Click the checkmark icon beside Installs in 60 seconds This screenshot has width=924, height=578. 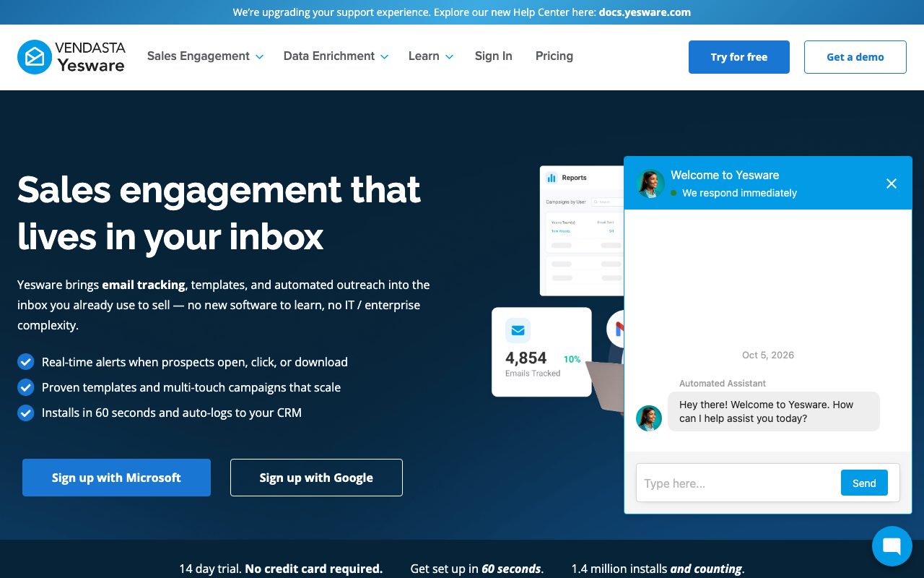coord(26,413)
